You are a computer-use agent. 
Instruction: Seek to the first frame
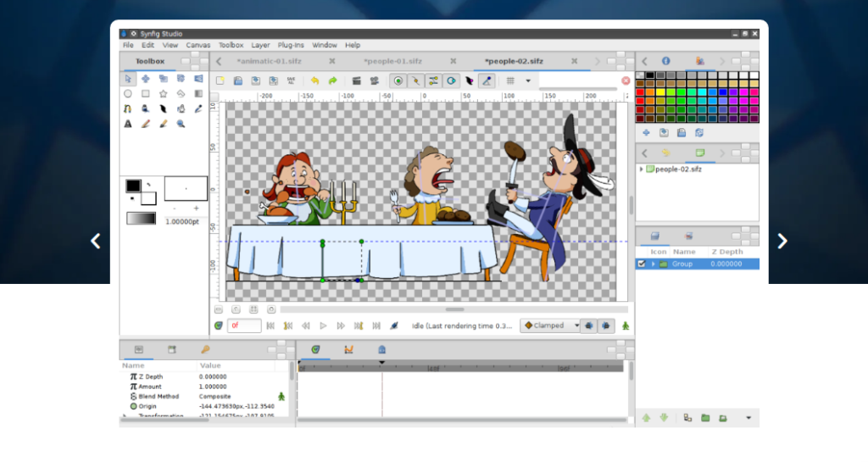(270, 326)
